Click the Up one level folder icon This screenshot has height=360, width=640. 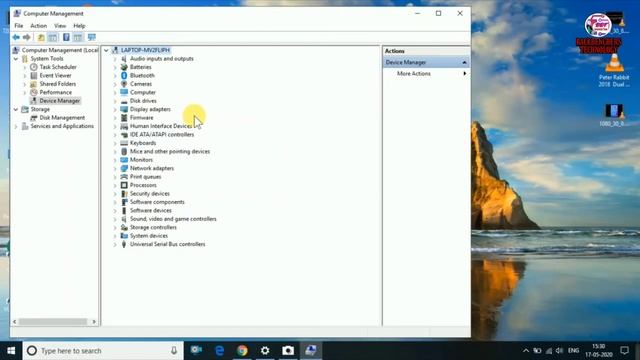[x=41, y=38]
